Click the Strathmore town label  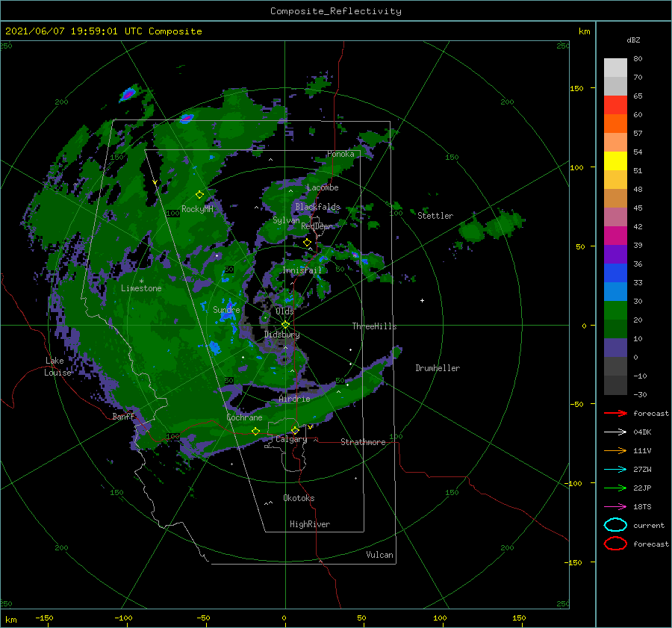[363, 442]
